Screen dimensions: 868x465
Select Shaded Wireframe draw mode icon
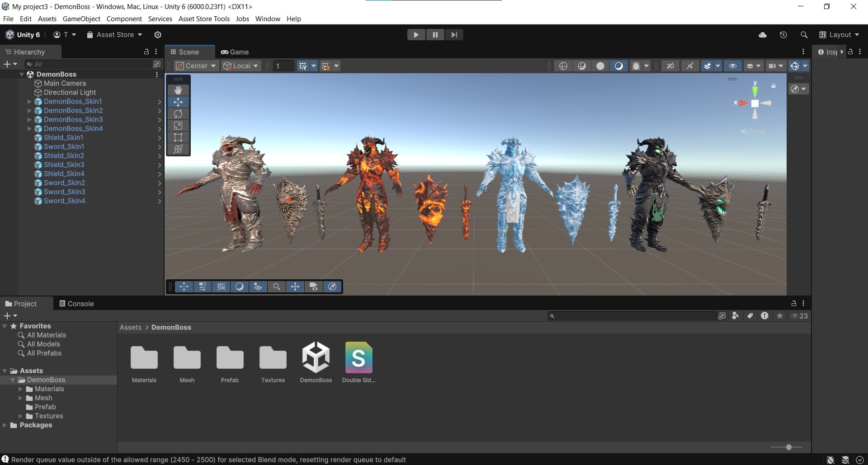(x=581, y=66)
